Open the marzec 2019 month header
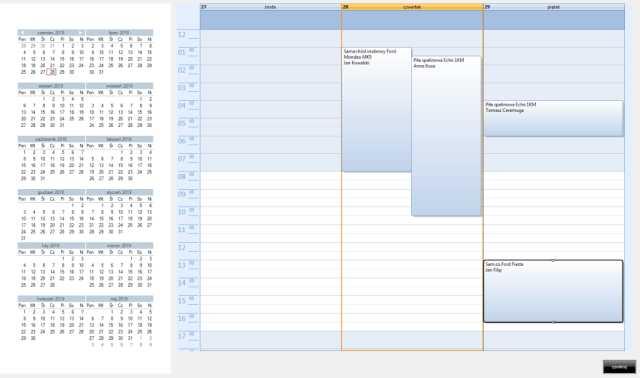The height and width of the screenshot is (378, 640). [x=119, y=245]
